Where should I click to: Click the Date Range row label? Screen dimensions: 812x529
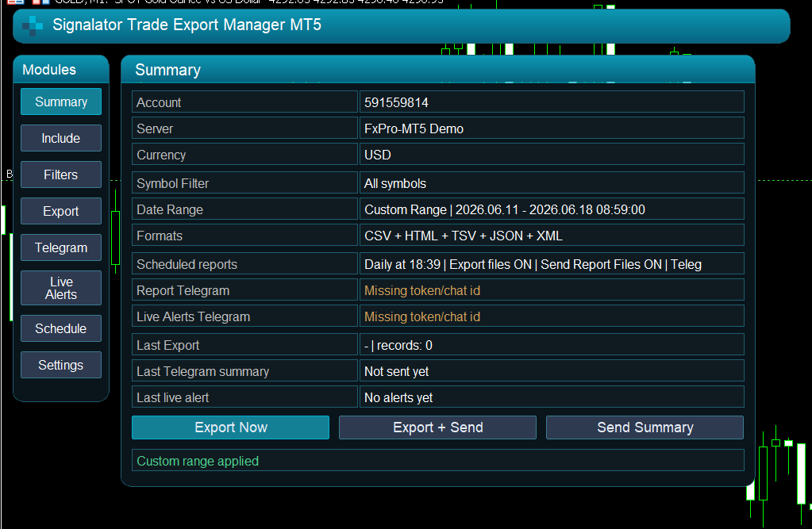(x=245, y=209)
